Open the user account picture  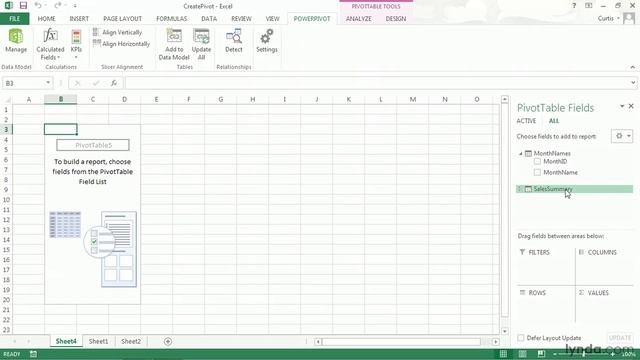coord(629,18)
